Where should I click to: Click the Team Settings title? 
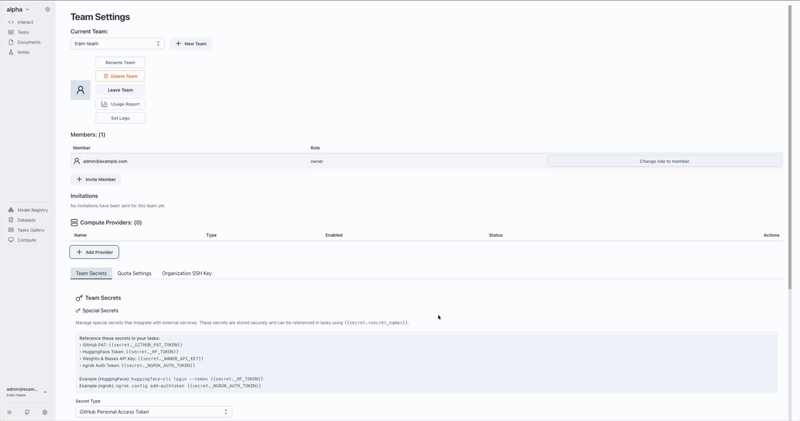click(x=100, y=17)
